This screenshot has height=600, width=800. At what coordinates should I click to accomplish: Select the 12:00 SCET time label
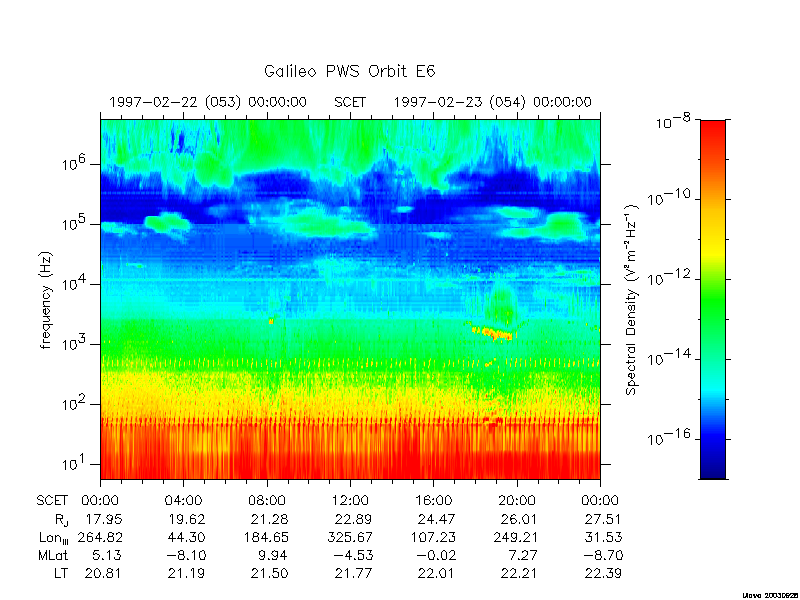(x=351, y=501)
